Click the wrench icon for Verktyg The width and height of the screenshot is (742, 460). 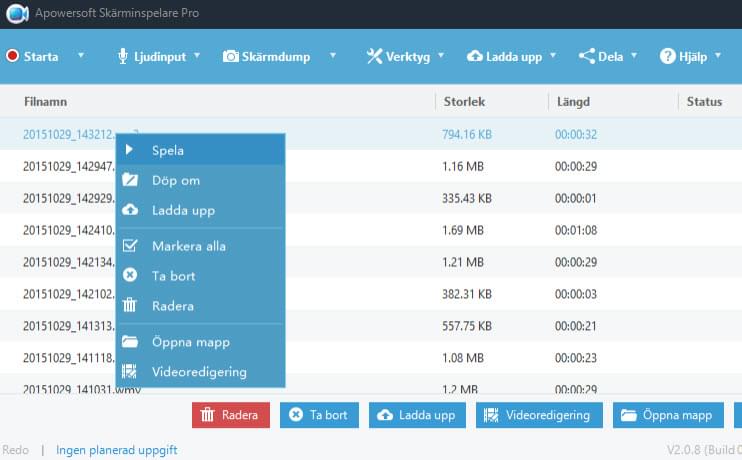point(375,56)
